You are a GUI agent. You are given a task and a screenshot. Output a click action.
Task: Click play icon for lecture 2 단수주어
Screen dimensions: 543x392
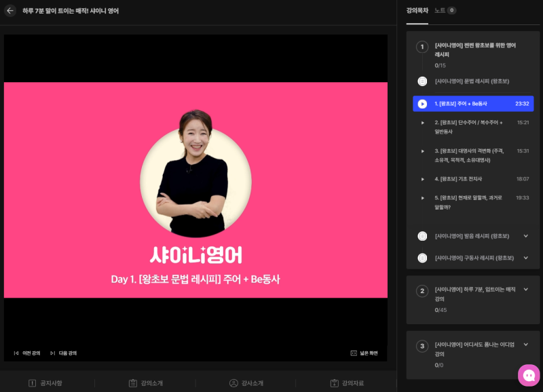(422, 123)
